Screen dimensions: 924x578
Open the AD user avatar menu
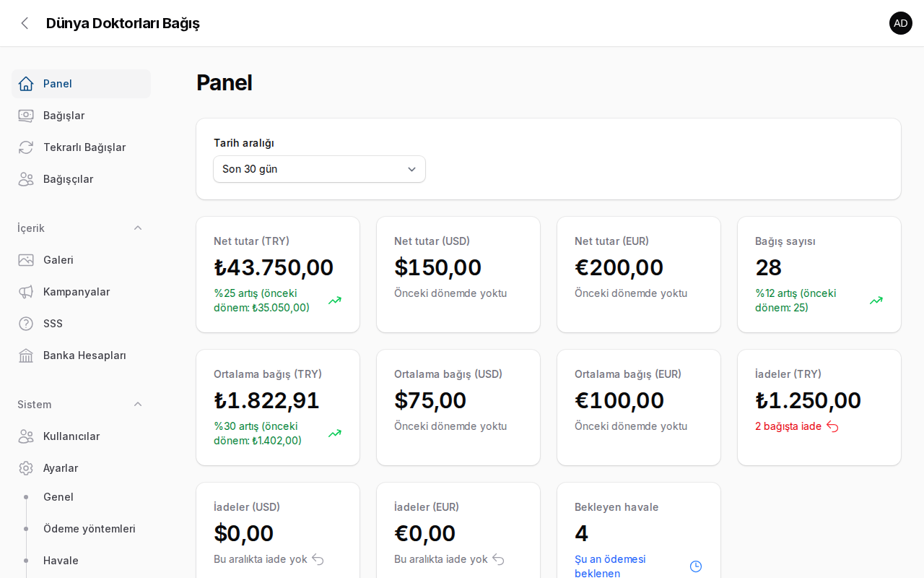click(901, 23)
